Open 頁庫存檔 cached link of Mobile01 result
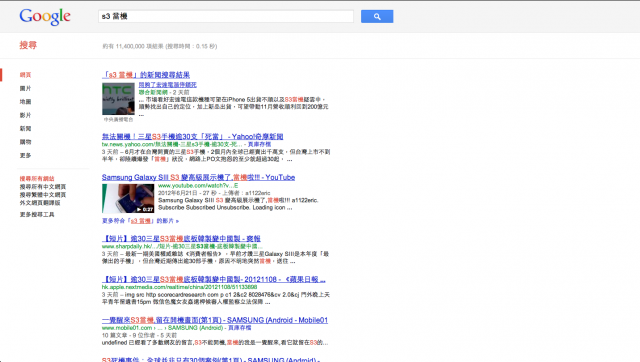The width and height of the screenshot is (640, 362). click(240, 328)
